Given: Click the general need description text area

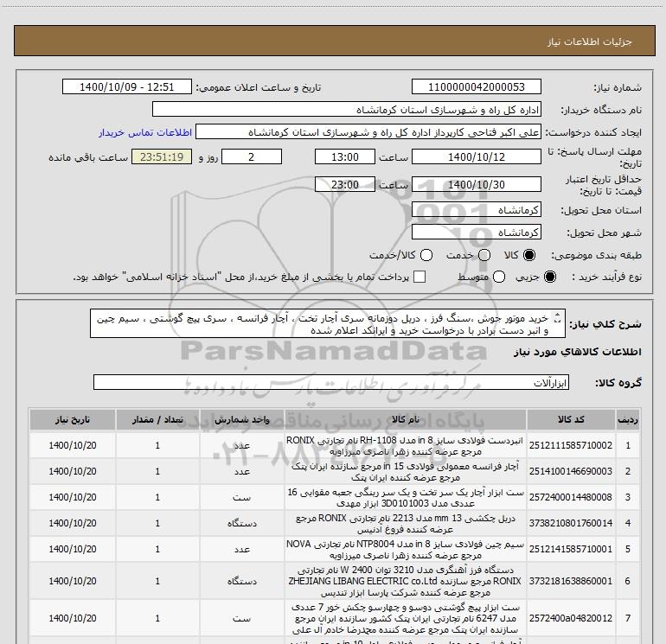Looking at the screenshot, I should pos(328,324).
